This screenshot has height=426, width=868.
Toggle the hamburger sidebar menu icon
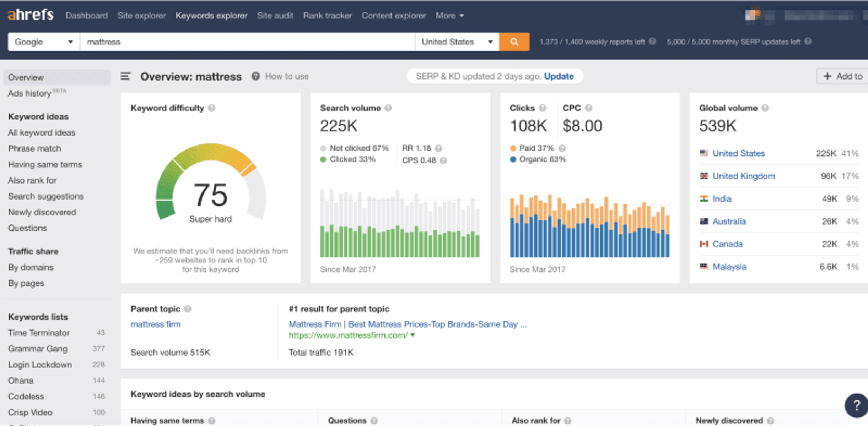[x=125, y=76]
